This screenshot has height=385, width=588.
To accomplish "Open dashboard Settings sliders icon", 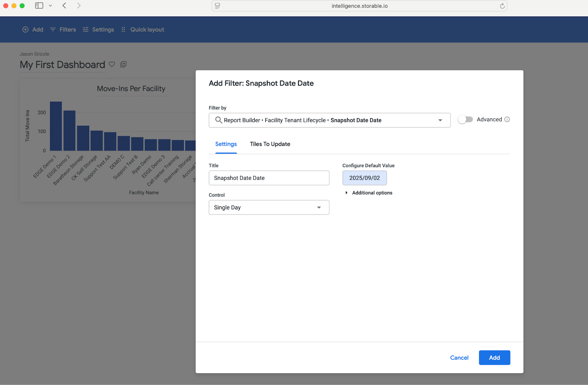I will click(86, 30).
